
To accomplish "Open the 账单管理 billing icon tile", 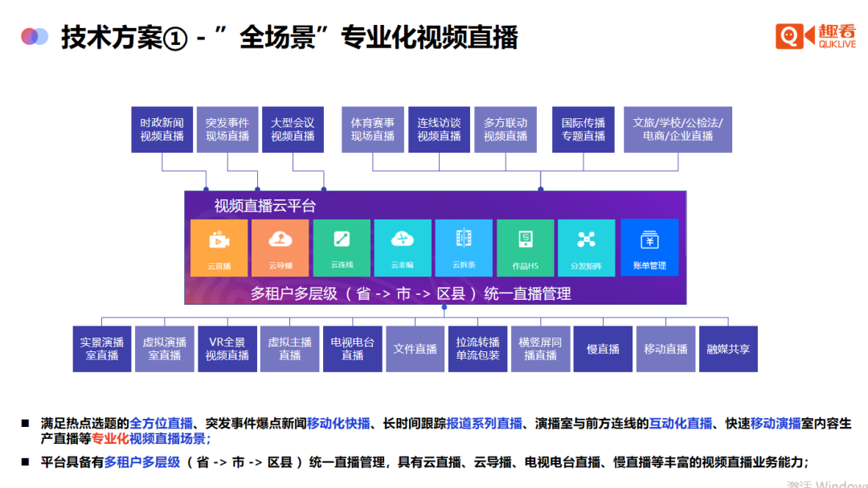I will 649,247.
